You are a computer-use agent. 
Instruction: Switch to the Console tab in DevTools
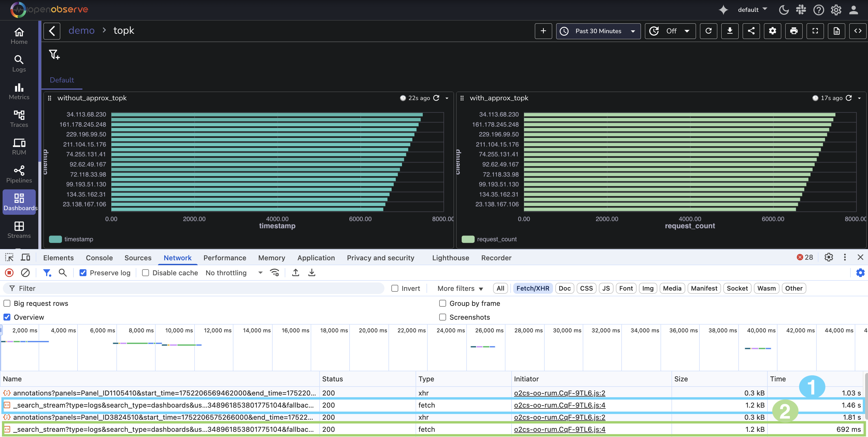coord(99,258)
